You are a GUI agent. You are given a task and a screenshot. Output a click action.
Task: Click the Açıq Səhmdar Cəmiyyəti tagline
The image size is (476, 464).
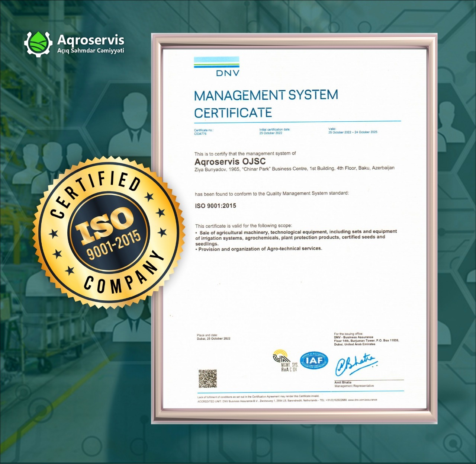point(91,51)
